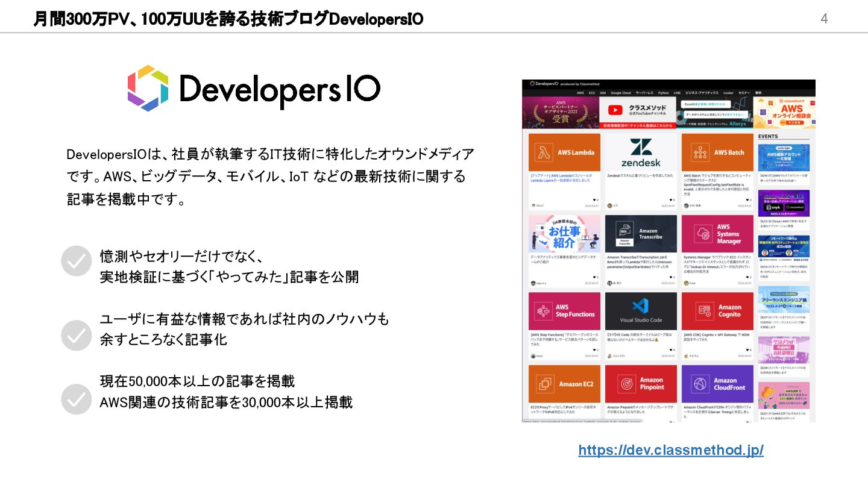
Task: Open the 事例 nav item
Action: [x=758, y=93]
